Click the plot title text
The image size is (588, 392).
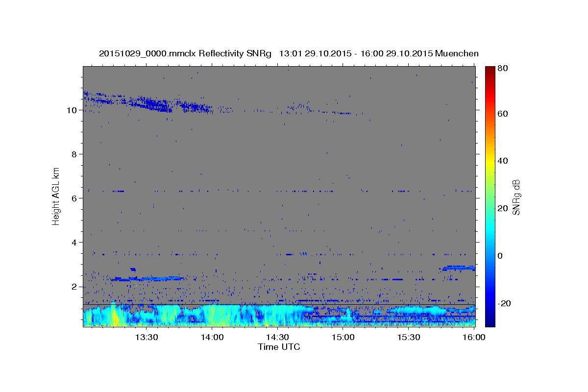click(289, 53)
